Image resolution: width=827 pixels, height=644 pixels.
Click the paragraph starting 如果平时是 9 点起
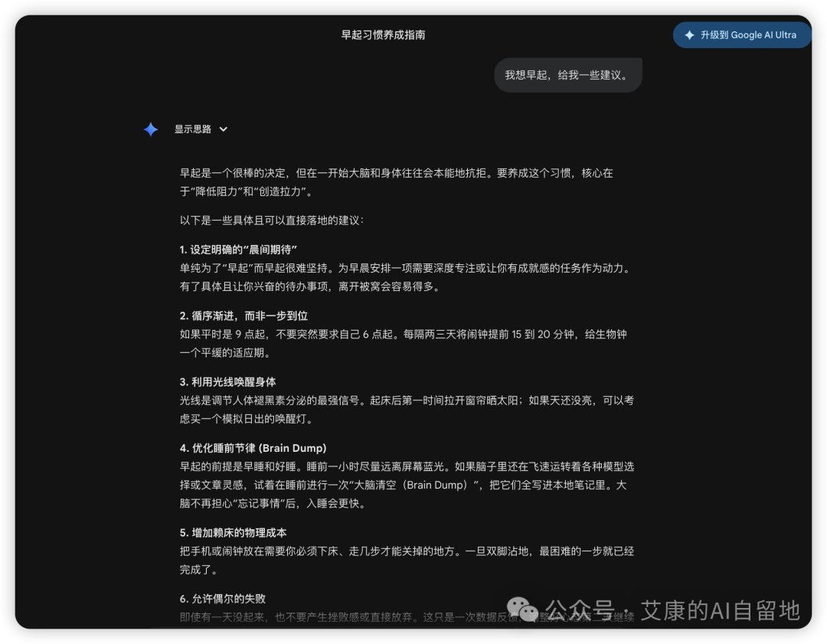(403, 343)
